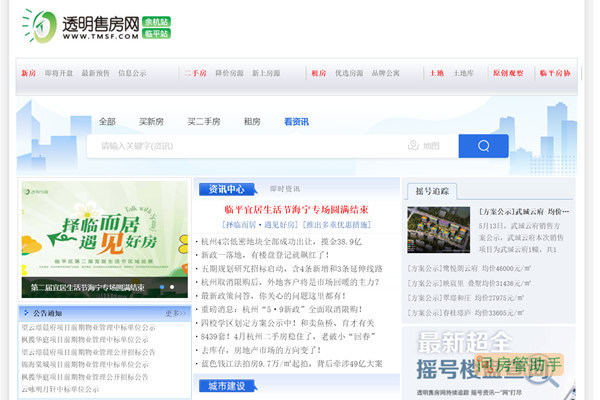Open [方案公示]春桂璟庐 均价33605元/㎡

click(466, 313)
